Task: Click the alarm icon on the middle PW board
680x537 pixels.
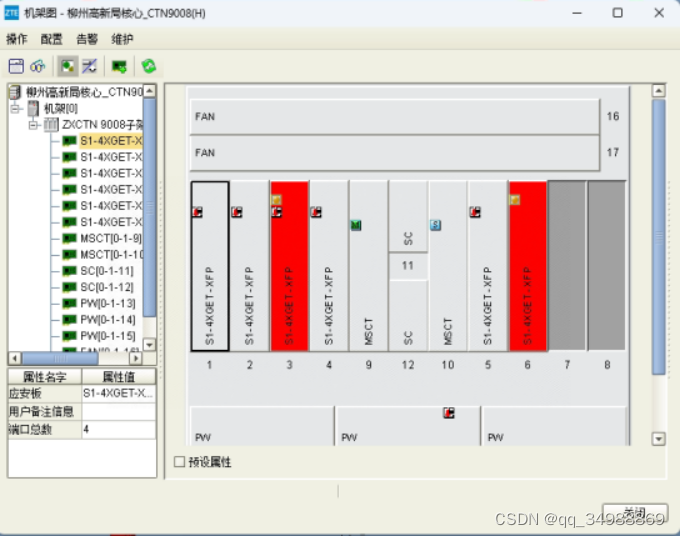Action: [x=449, y=413]
